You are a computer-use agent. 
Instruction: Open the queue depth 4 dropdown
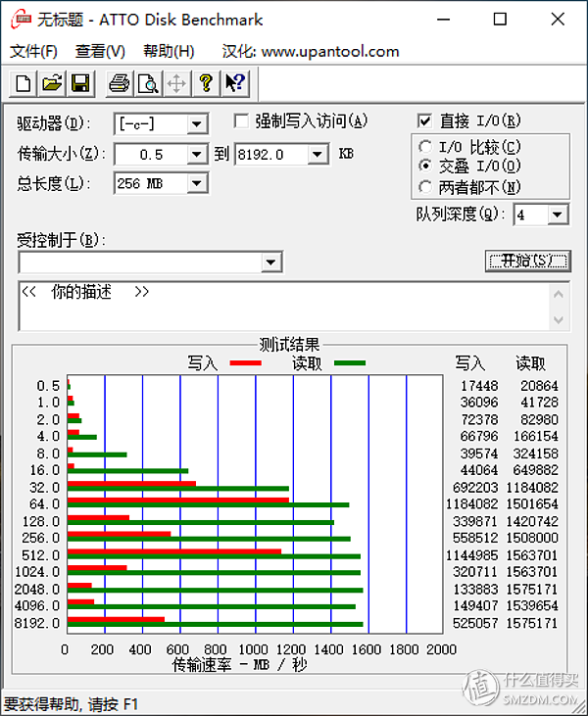(558, 215)
